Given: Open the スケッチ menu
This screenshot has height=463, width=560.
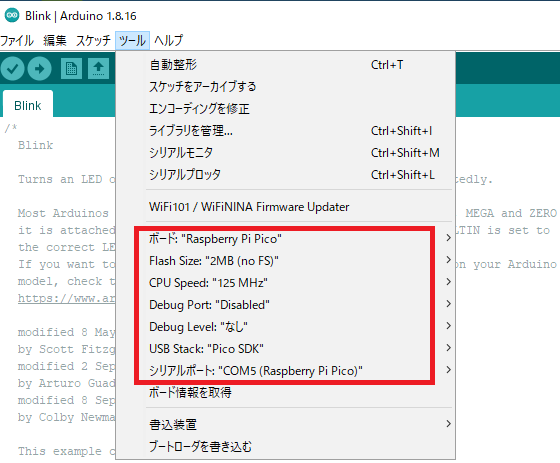Looking at the screenshot, I should click(93, 40).
